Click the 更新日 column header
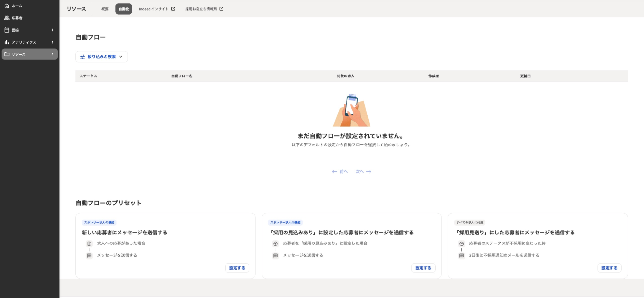644x298 pixels. click(525, 76)
